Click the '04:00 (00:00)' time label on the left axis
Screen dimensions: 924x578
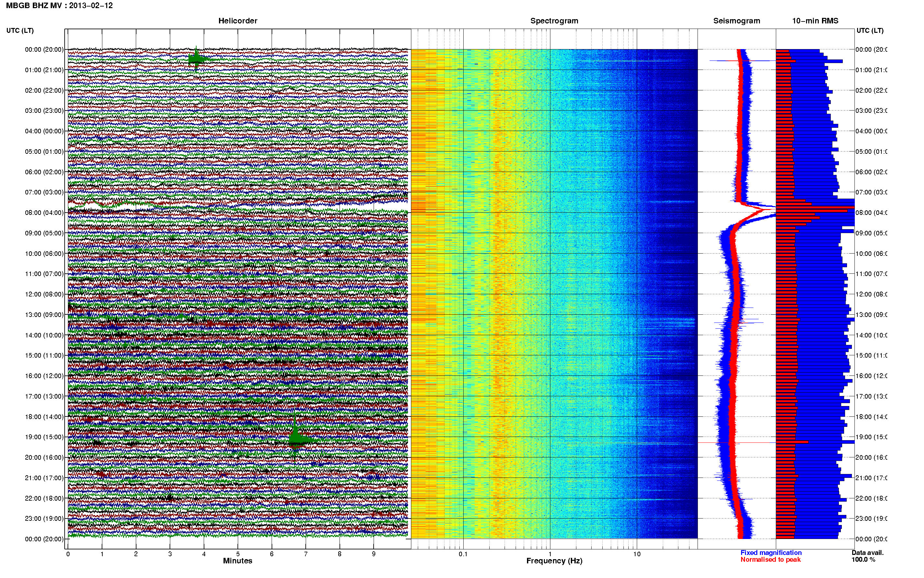coord(44,131)
